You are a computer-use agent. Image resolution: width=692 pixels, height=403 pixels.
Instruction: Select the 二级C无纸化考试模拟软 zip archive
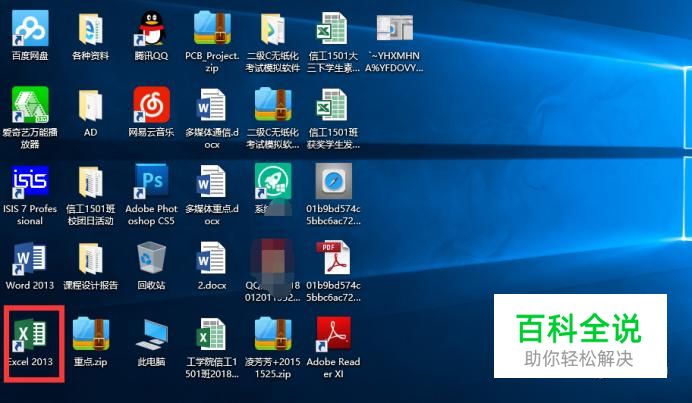pyautogui.click(x=273, y=104)
